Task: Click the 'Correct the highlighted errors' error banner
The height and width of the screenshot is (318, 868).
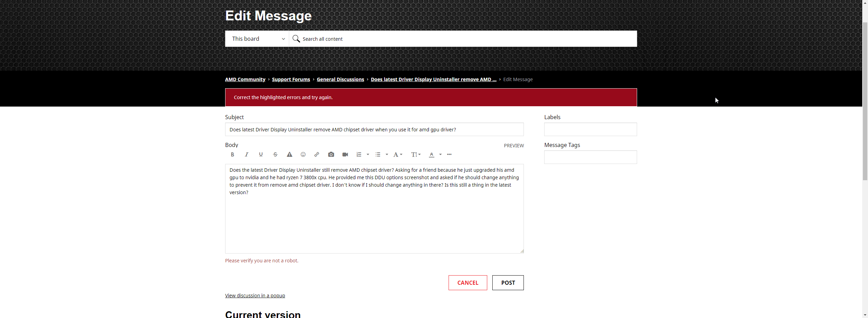Action: click(431, 97)
